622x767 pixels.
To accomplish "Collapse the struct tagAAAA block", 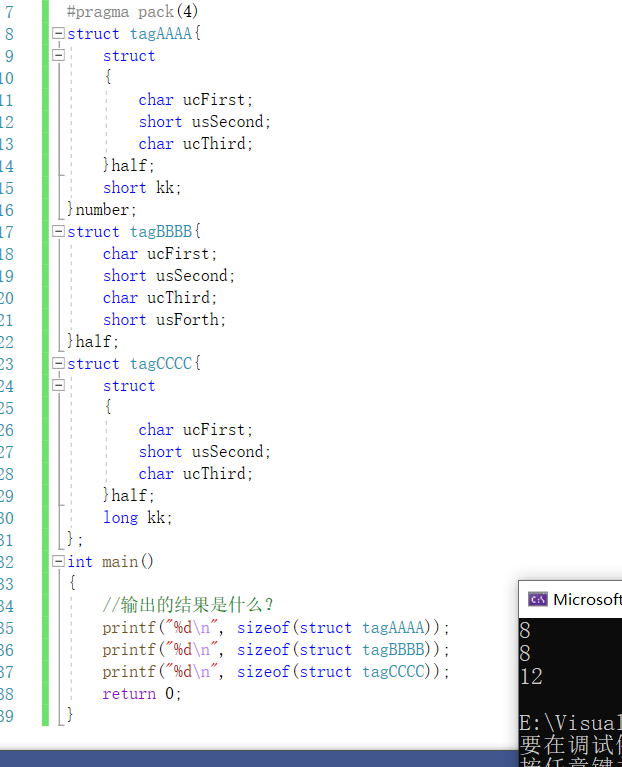I will (58, 33).
